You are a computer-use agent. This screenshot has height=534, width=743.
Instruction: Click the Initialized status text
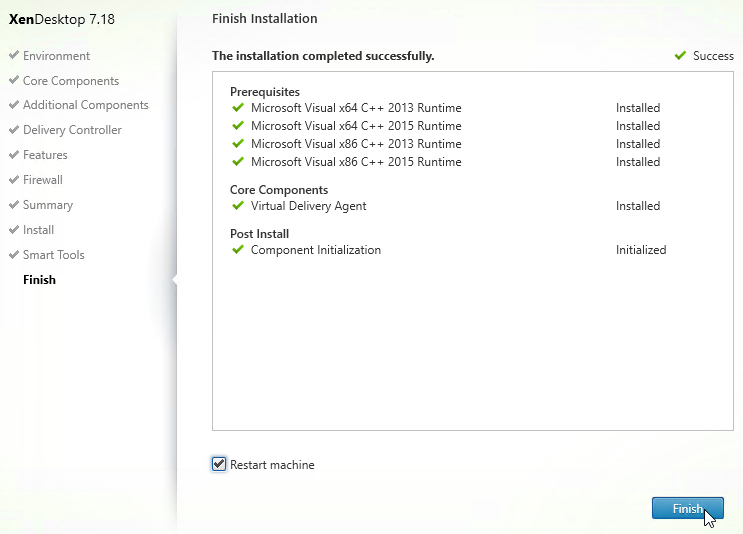[641, 250]
